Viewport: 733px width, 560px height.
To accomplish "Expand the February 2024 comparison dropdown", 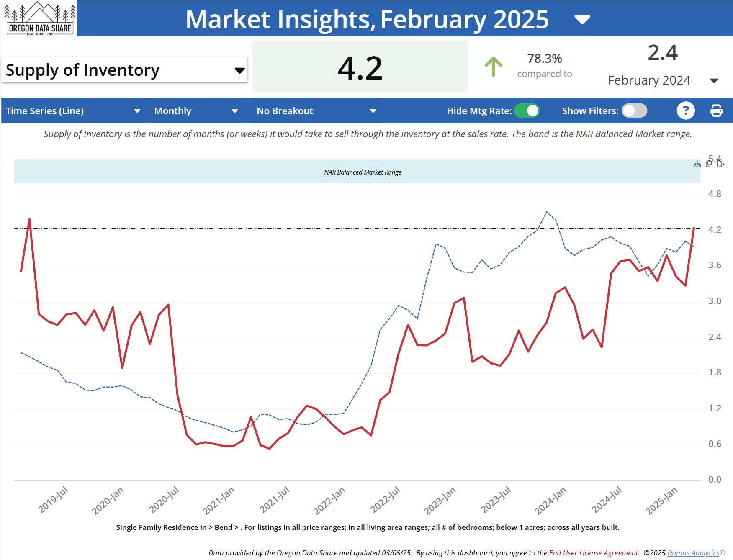I will 714,81.
